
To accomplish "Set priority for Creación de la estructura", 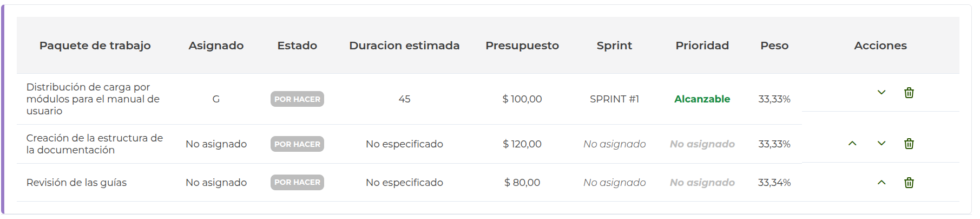I will coord(702,144).
